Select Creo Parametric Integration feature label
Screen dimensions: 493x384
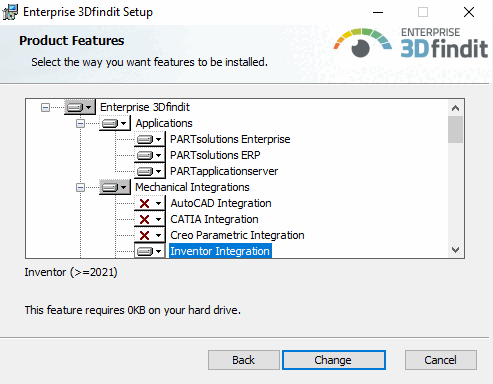(237, 235)
